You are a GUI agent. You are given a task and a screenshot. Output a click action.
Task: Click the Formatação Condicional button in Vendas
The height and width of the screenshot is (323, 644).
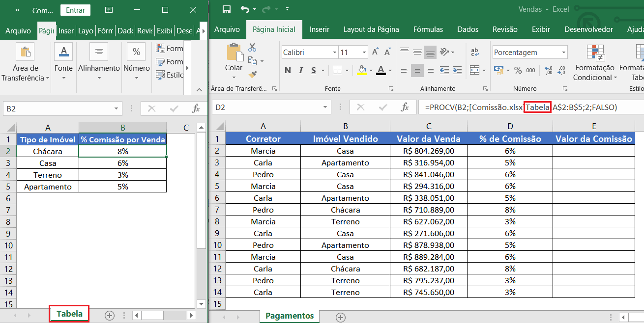(595, 64)
